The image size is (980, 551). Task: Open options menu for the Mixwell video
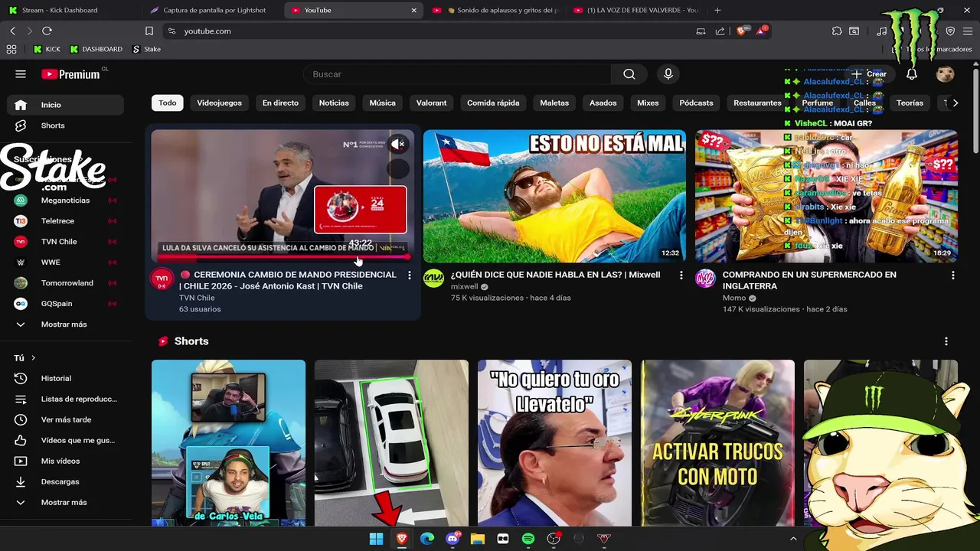681,275
